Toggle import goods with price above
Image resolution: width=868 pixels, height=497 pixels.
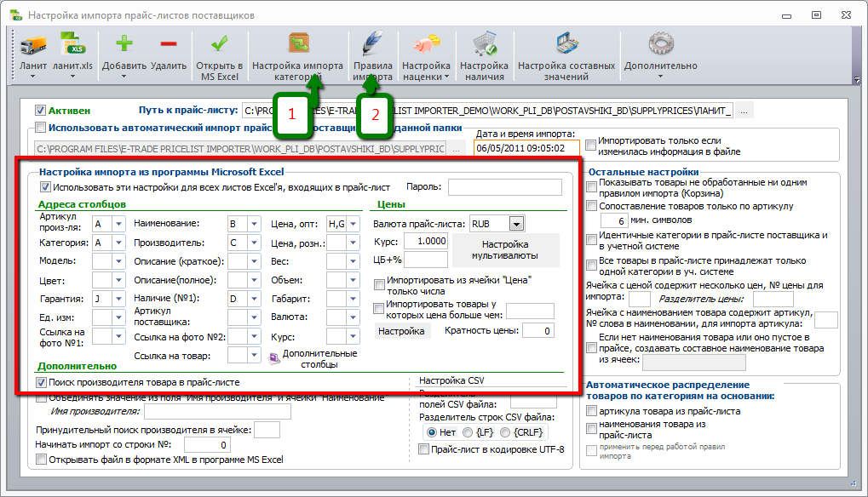(x=379, y=308)
